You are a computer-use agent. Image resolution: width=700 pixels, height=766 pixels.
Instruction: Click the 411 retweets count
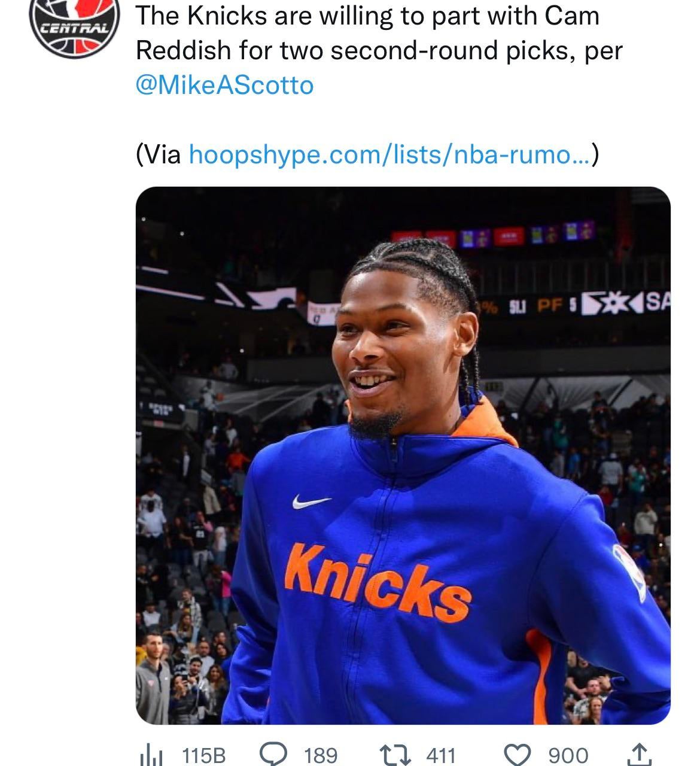click(x=441, y=755)
